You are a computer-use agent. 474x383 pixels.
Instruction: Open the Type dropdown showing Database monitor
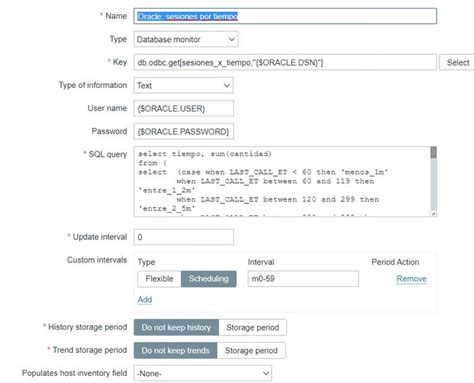coord(186,39)
